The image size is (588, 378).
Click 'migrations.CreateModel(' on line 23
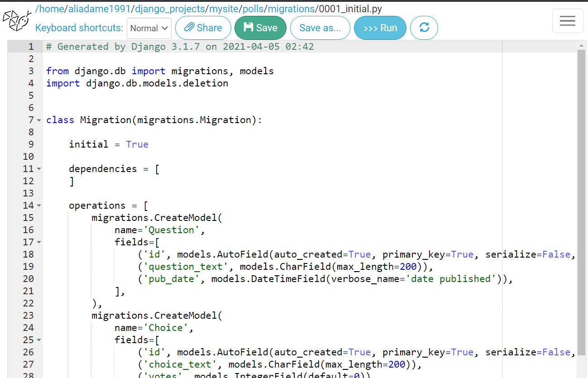[157, 316]
